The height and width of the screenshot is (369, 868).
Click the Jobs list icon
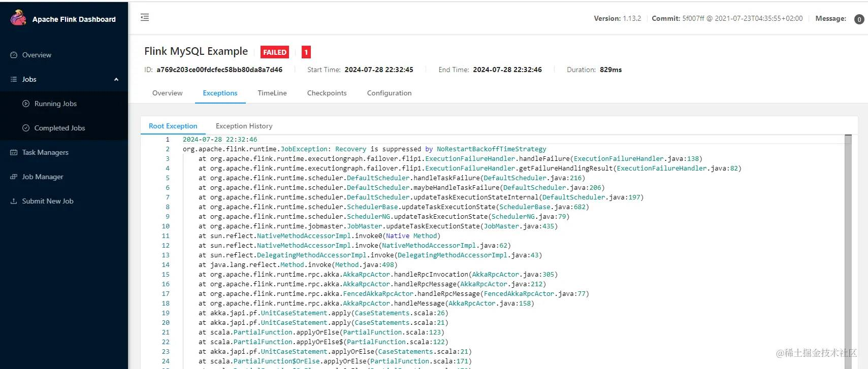point(14,79)
